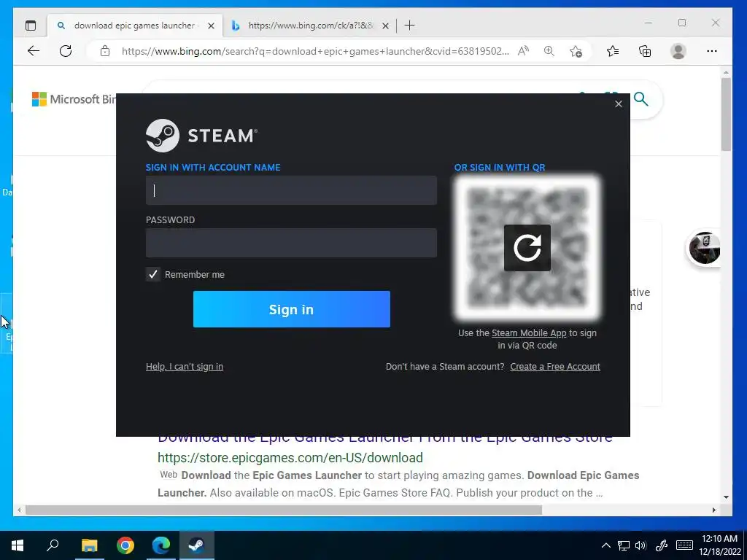This screenshot has height=560, width=747.
Task: Click the Microsoft Bing logo
Action: click(x=74, y=99)
